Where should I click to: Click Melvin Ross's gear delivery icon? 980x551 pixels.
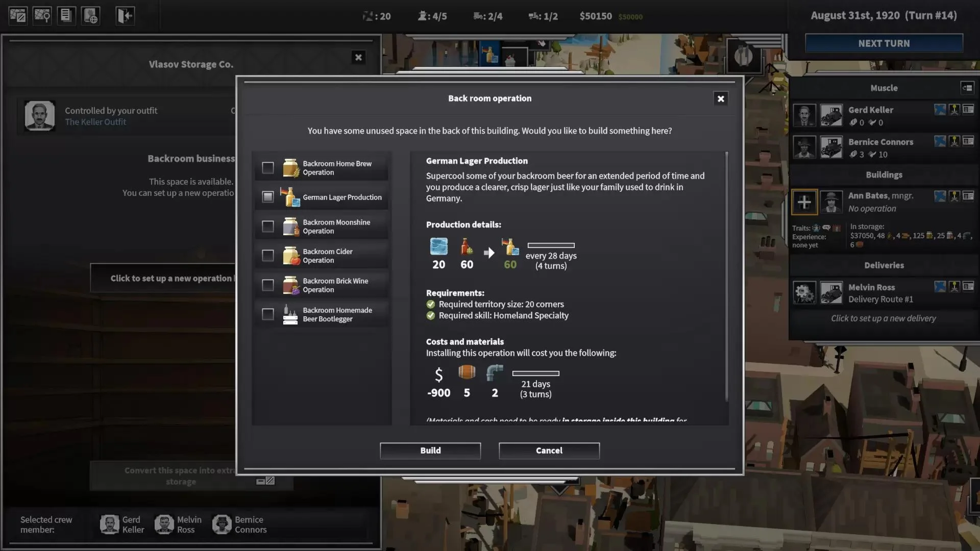click(804, 293)
